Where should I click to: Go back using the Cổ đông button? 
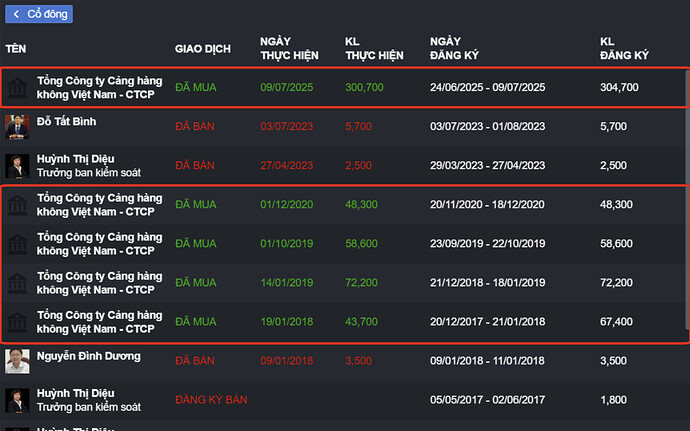point(39,14)
